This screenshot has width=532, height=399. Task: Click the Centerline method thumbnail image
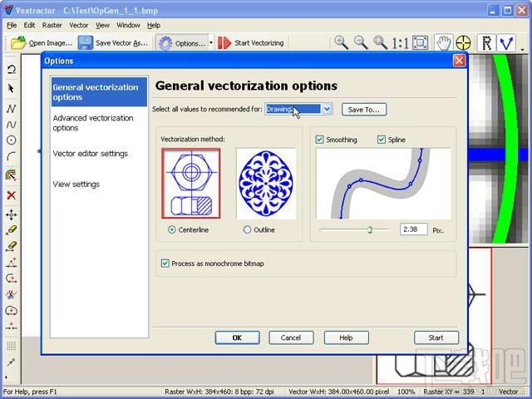[191, 183]
